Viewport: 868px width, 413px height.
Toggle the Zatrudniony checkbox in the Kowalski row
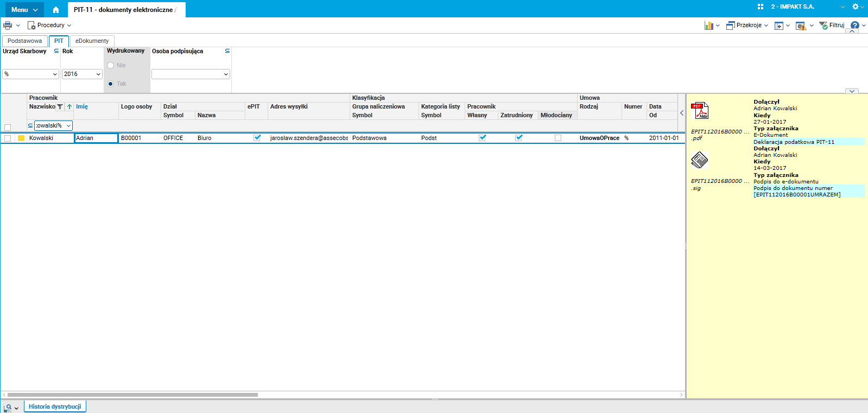coord(519,138)
